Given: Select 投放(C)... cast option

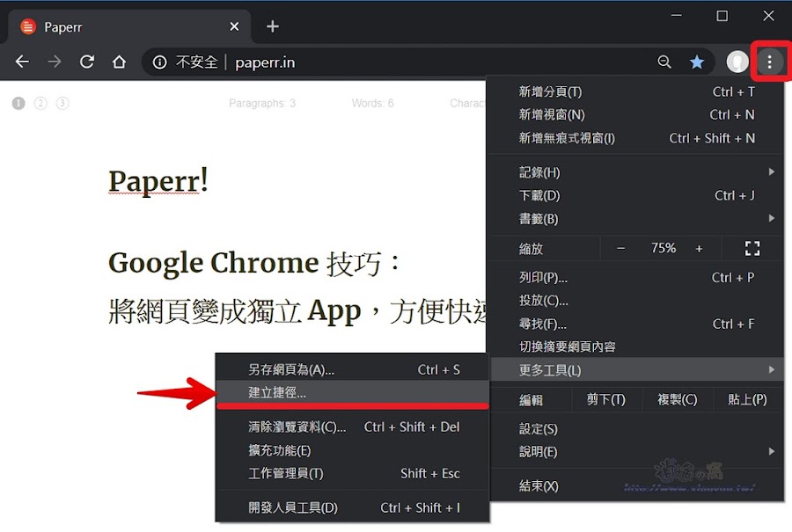Looking at the screenshot, I should pyautogui.click(x=636, y=301).
